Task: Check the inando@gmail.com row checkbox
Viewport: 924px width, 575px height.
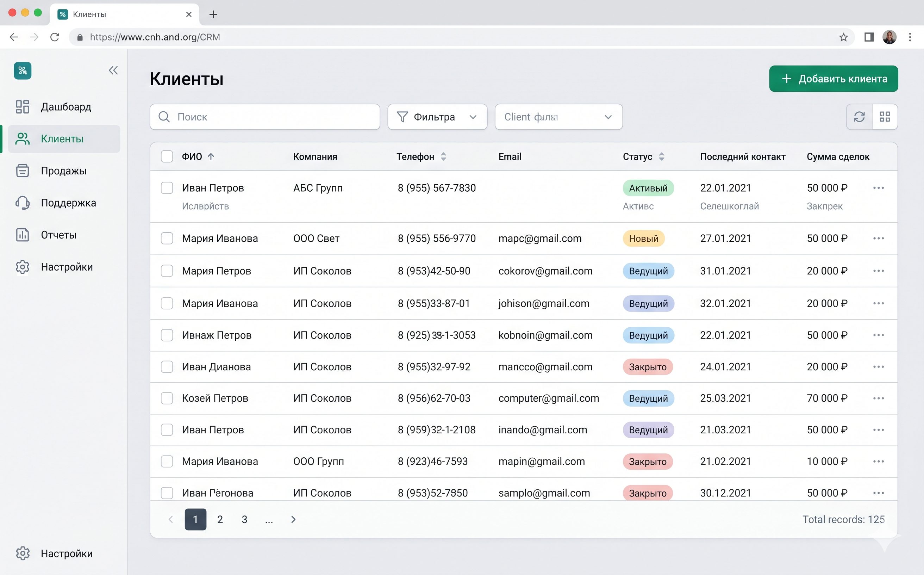Action: 167,430
